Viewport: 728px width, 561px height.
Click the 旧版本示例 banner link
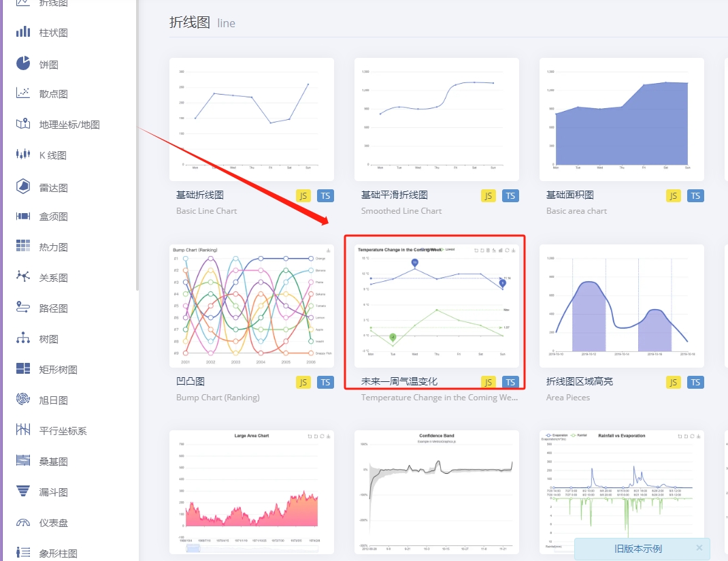click(x=638, y=549)
